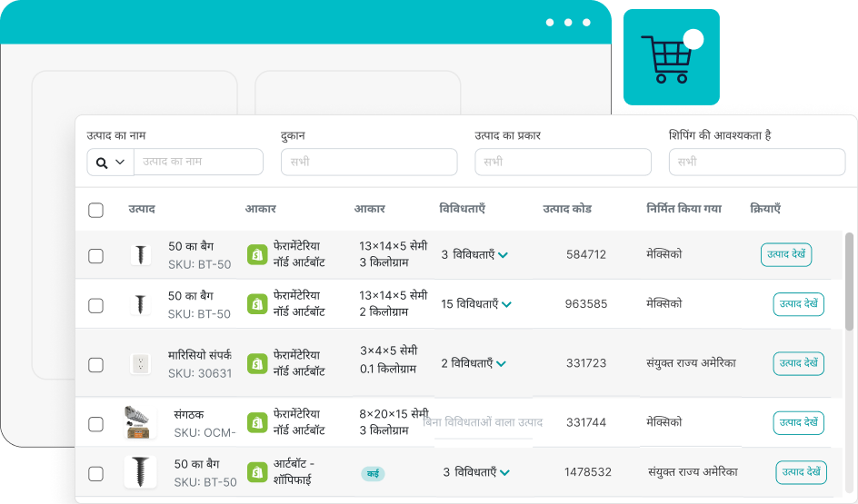Click the Shopify icon in the मारिसियो संपर्क row

pos(257,363)
